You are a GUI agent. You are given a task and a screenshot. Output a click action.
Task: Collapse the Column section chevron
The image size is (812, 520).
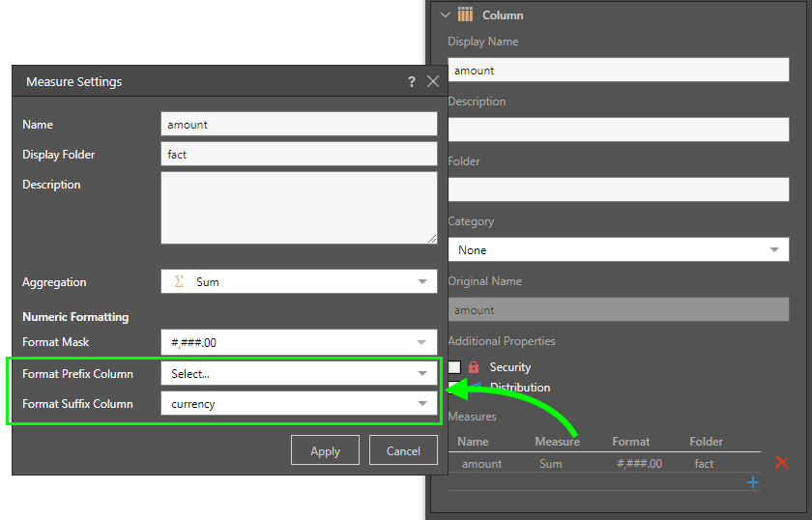tap(445, 14)
